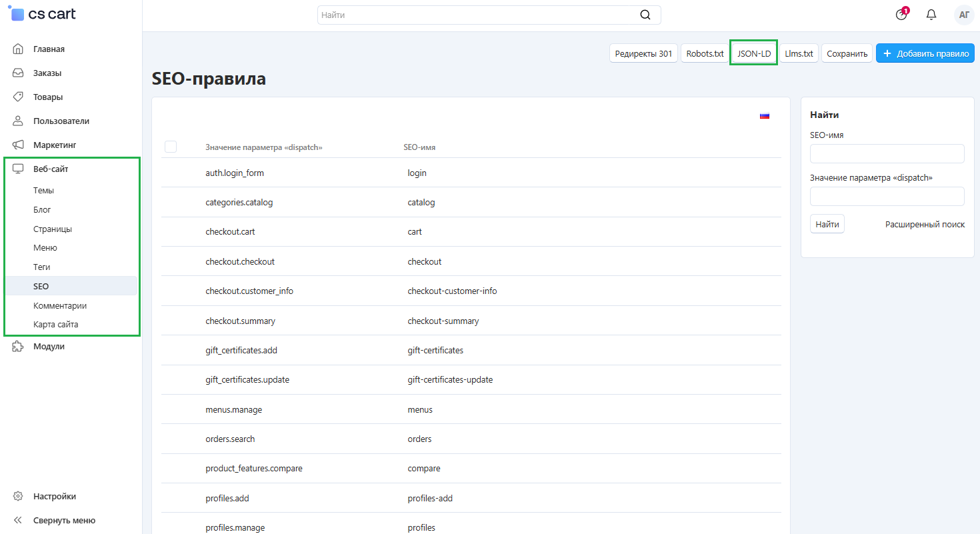
Task: Sort by Значение параметра «dispatch» column header
Action: click(264, 147)
